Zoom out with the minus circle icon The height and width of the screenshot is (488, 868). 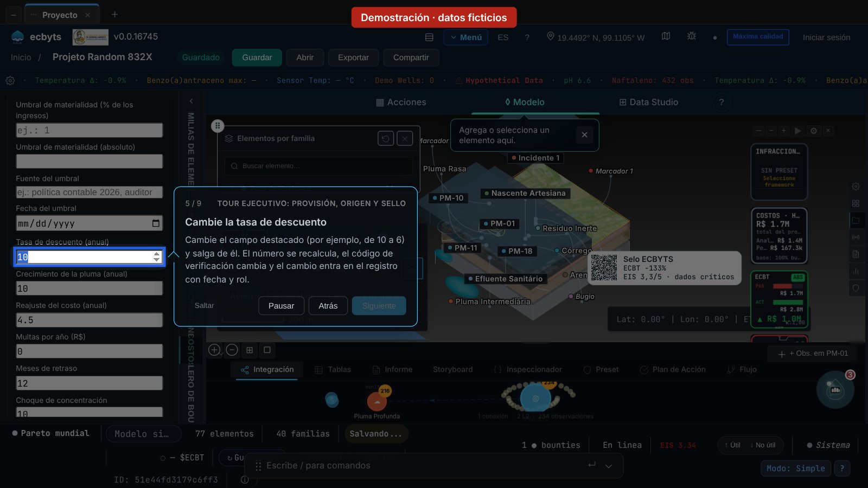click(232, 350)
